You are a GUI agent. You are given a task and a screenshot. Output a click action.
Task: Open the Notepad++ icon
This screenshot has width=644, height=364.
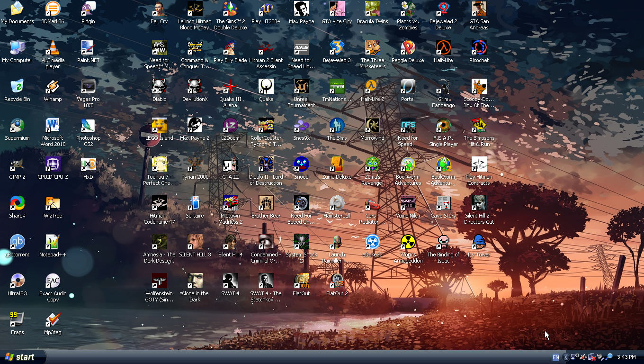coord(53,242)
